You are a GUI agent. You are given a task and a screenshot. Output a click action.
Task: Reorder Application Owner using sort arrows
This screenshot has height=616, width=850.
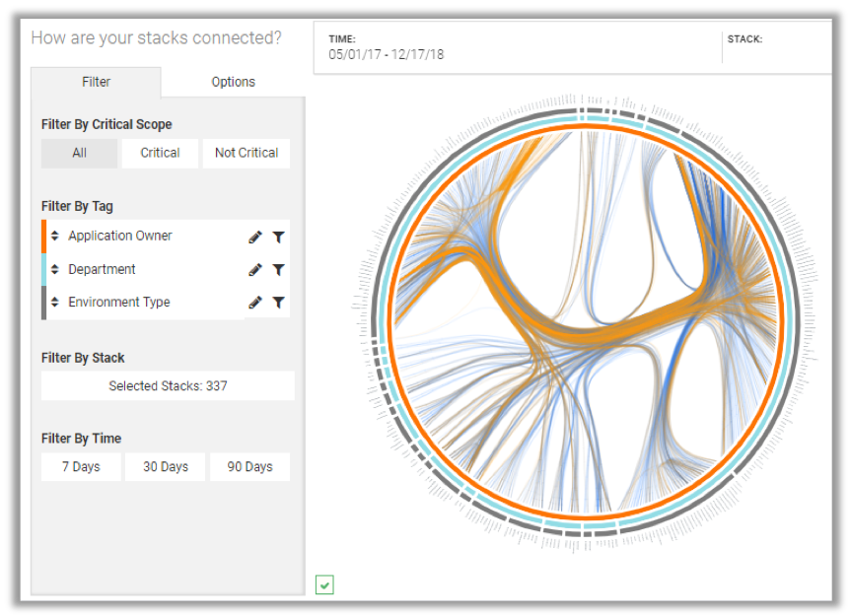pos(55,236)
